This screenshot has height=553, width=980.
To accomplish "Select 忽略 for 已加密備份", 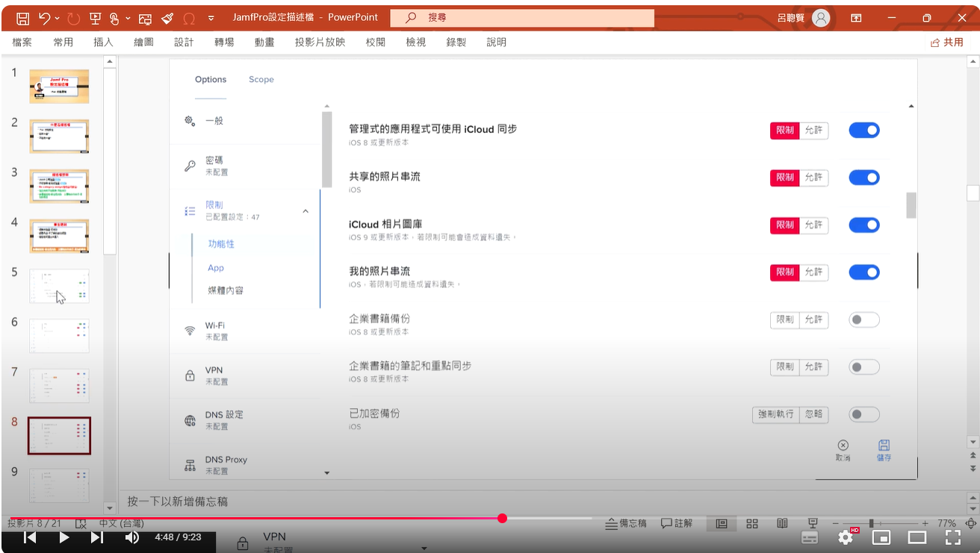I will 813,414.
